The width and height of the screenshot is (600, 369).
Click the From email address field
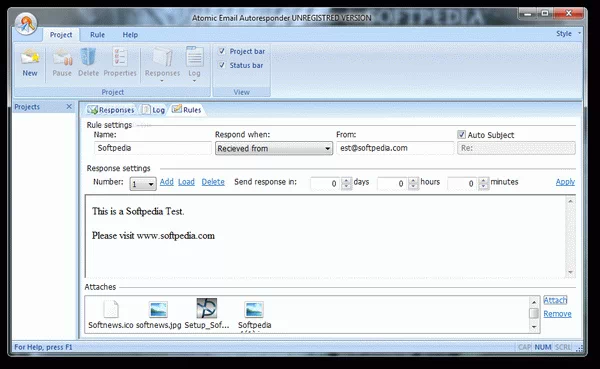pos(395,148)
